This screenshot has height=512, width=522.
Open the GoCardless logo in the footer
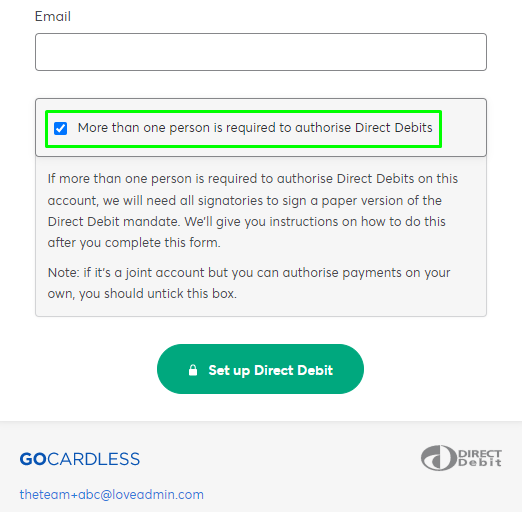click(80, 459)
